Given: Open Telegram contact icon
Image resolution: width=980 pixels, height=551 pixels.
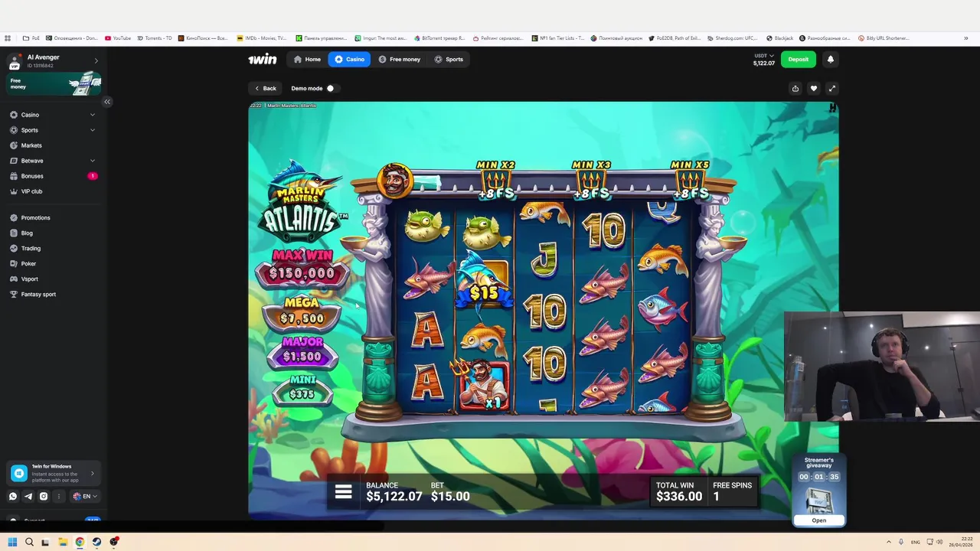Looking at the screenshot, I should pyautogui.click(x=28, y=496).
